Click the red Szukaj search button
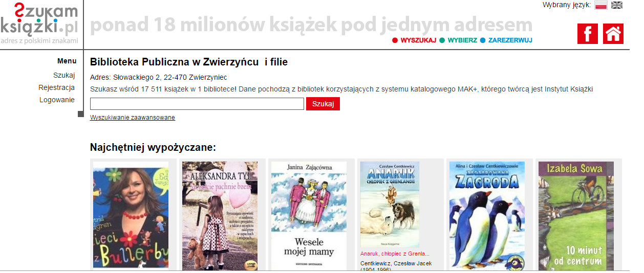 point(323,104)
